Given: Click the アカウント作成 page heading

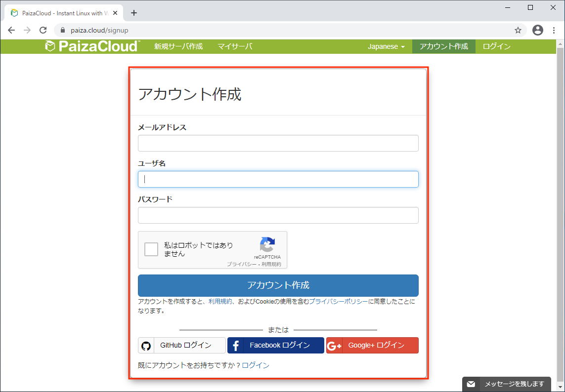Looking at the screenshot, I should pos(189,94).
